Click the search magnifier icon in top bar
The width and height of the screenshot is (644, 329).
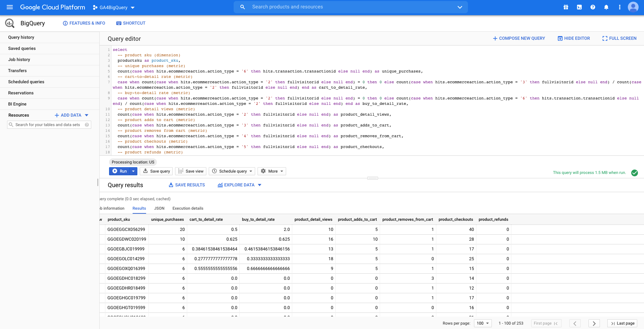[242, 7]
